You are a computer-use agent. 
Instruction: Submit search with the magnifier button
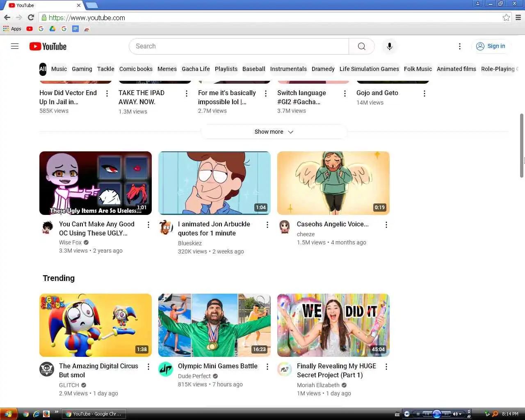(361, 46)
